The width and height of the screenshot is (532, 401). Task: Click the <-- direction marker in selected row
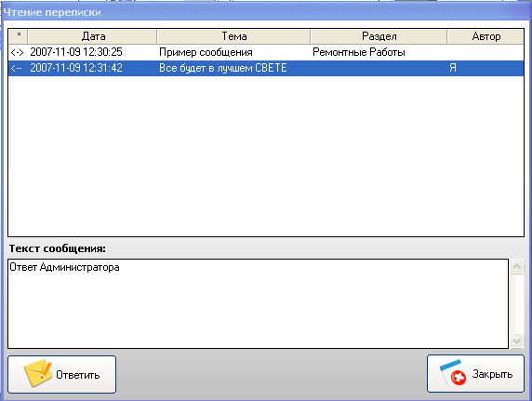click(x=17, y=68)
